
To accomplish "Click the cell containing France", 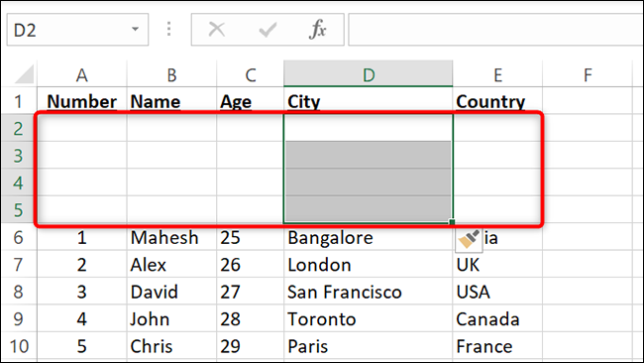I will pyautogui.click(x=497, y=346).
